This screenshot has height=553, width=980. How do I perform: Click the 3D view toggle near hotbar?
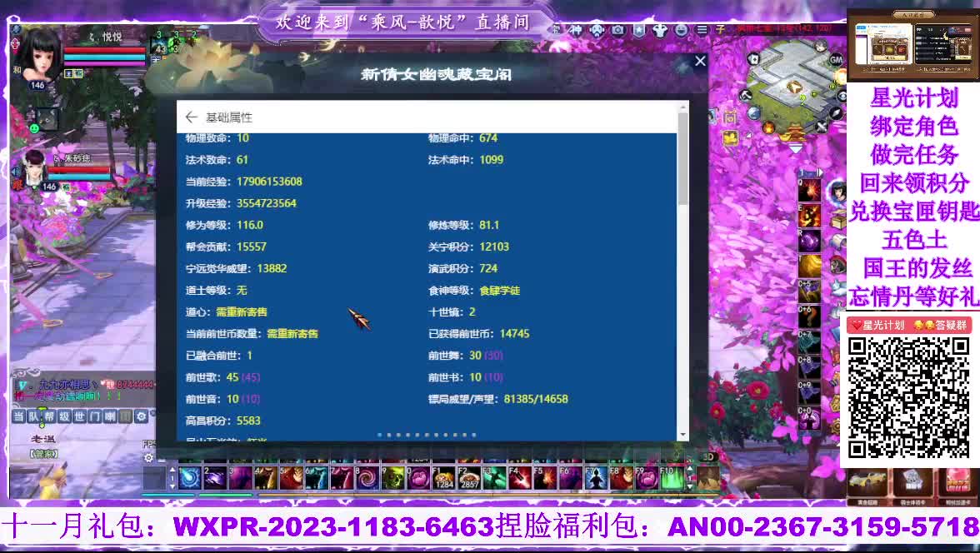pos(708,457)
